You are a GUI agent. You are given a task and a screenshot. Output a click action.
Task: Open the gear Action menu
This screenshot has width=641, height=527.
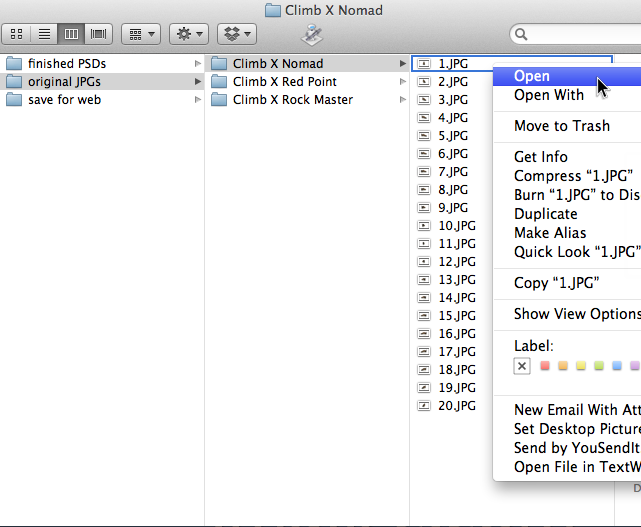[x=189, y=34]
